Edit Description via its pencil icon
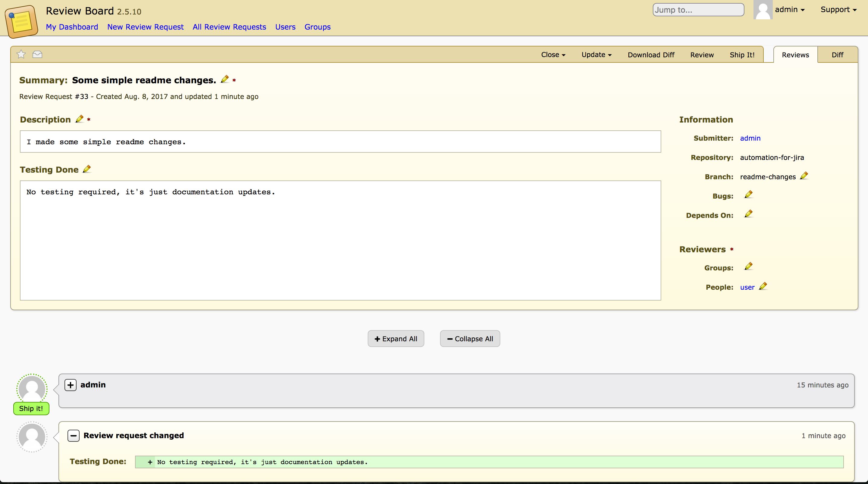This screenshot has width=868, height=484. (x=80, y=119)
